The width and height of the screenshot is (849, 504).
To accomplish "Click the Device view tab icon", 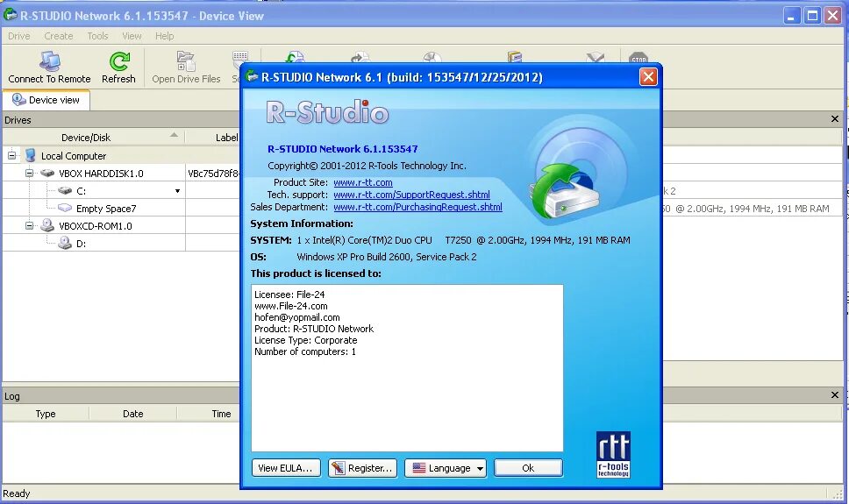I will click(19, 100).
